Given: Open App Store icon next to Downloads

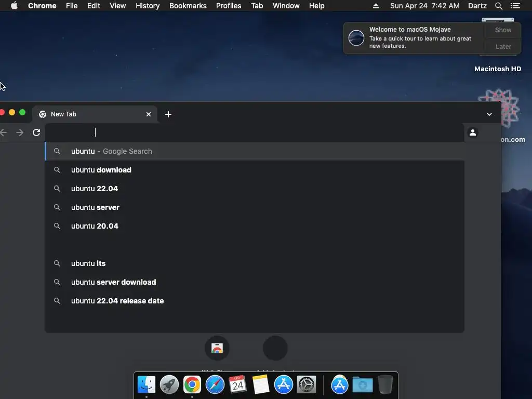Looking at the screenshot, I should [x=340, y=385].
